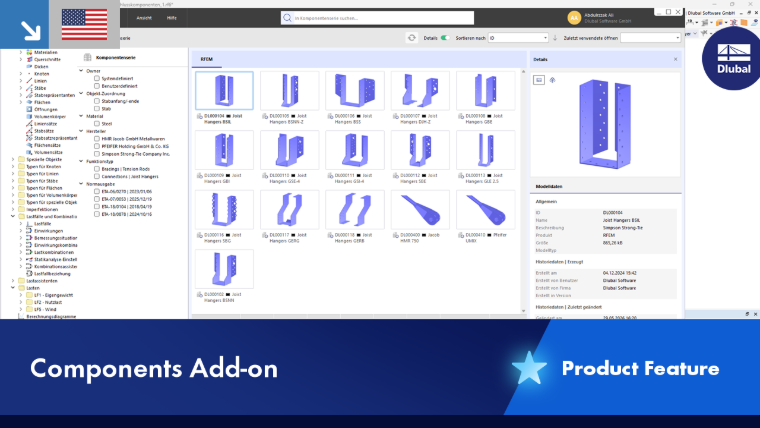
Task: Click the AA user avatar
Action: [x=574, y=18]
